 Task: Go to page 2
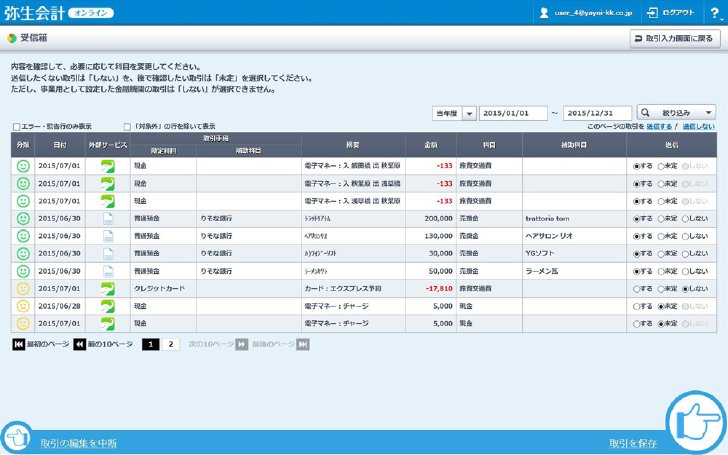tap(171, 344)
